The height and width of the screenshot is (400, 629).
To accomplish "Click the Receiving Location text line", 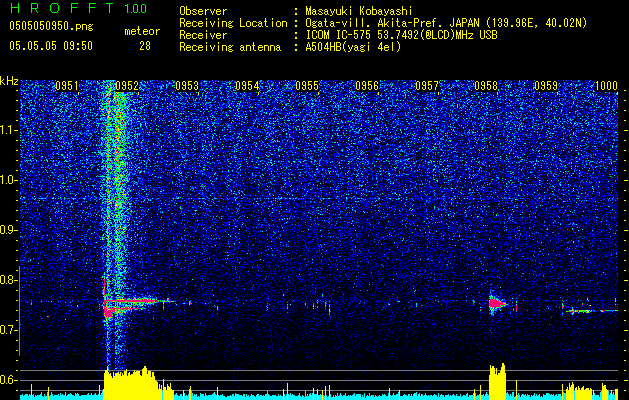I will click(x=383, y=23).
